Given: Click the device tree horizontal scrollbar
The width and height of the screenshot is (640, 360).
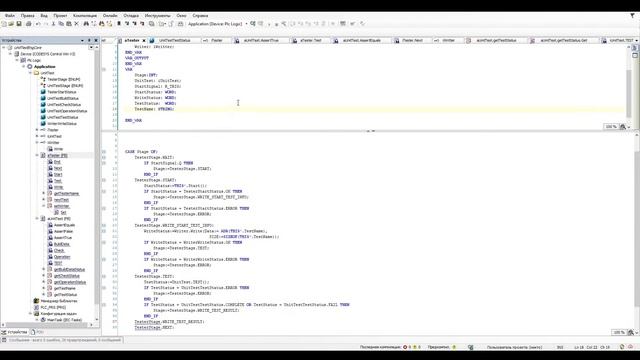Looking at the screenshot, I should [47, 325].
